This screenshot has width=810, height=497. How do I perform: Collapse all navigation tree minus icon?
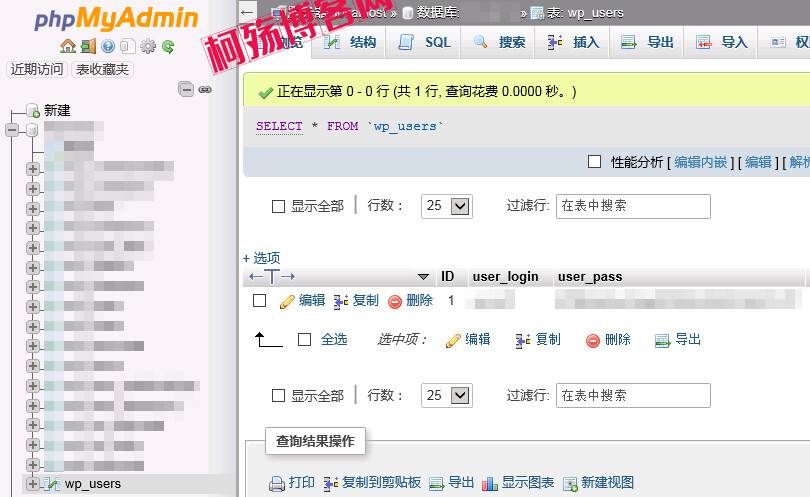(186, 89)
